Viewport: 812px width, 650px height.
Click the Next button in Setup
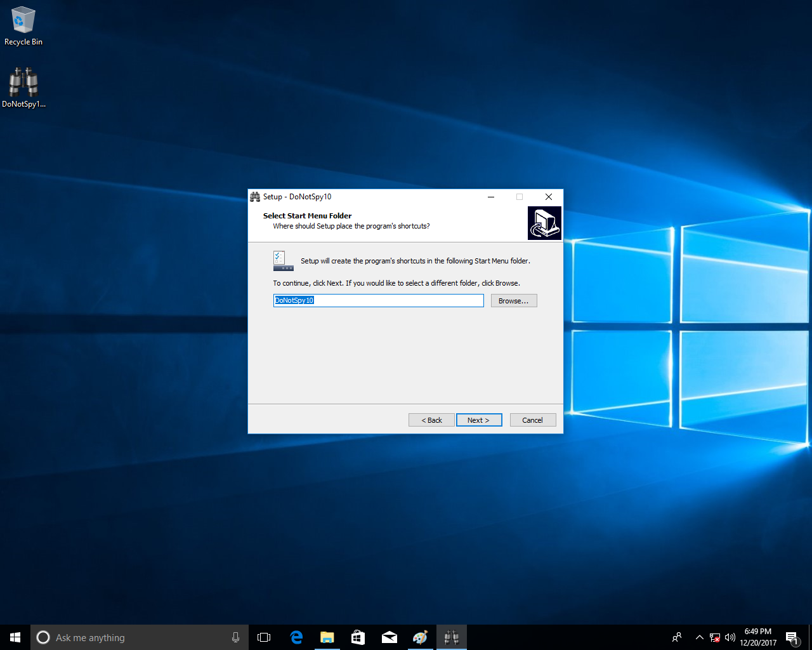click(x=479, y=420)
